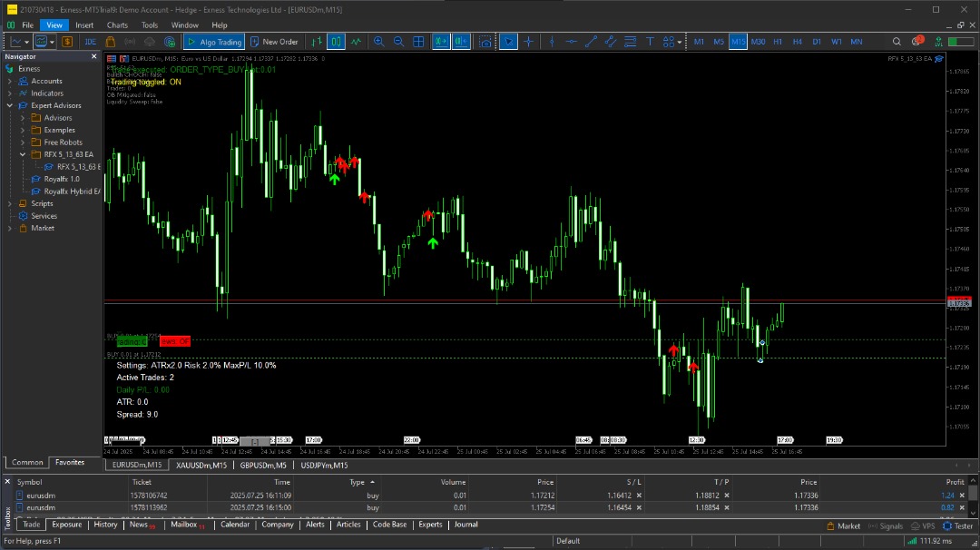Click the cloud VPS toolbar icon
980x550 pixels.
pos(150,42)
